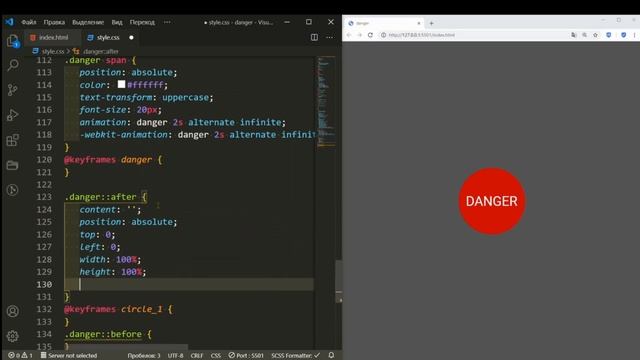Viewport: 640px width, 360px height.
Task: Open Source Control view in activity bar
Action: (x=13, y=90)
